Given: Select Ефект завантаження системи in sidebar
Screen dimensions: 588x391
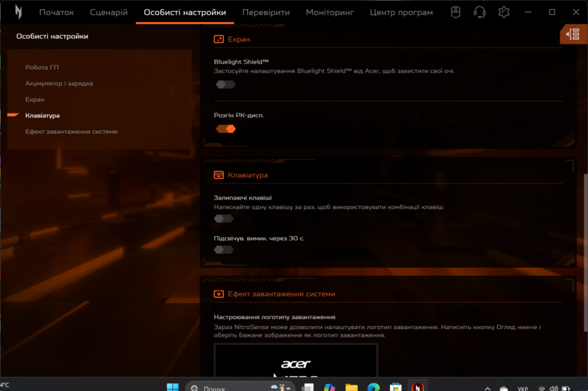Looking at the screenshot, I should [x=71, y=131].
